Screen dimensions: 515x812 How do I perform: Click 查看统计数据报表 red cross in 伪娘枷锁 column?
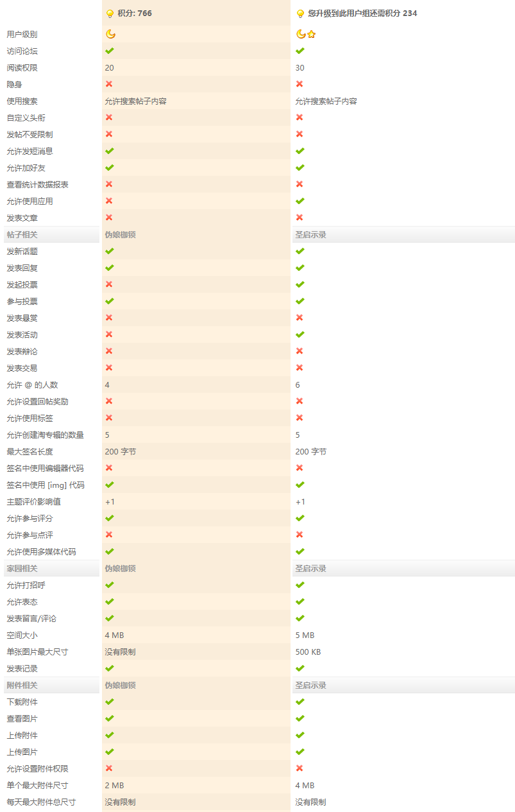109,184
